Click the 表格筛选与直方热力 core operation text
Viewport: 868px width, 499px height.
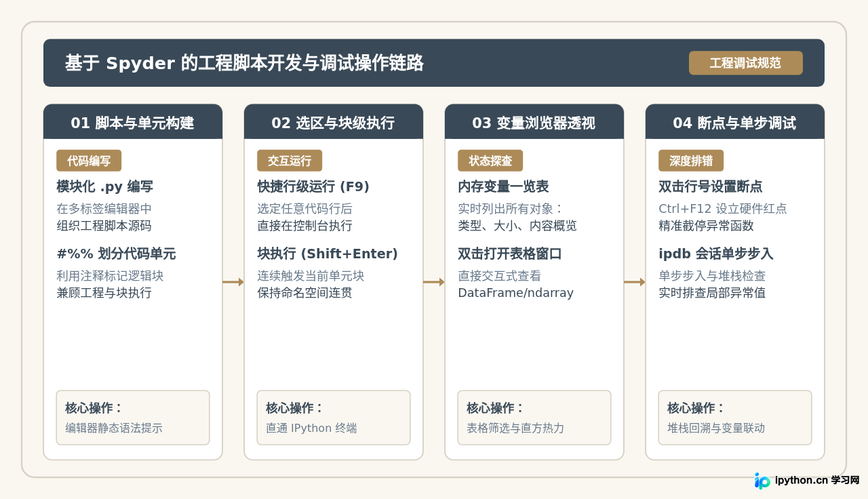click(x=515, y=428)
